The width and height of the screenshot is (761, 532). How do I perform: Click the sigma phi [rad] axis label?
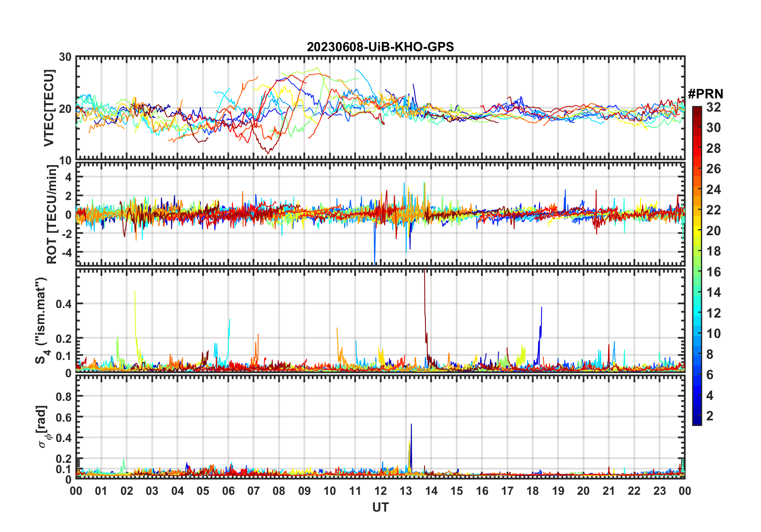click(x=43, y=426)
